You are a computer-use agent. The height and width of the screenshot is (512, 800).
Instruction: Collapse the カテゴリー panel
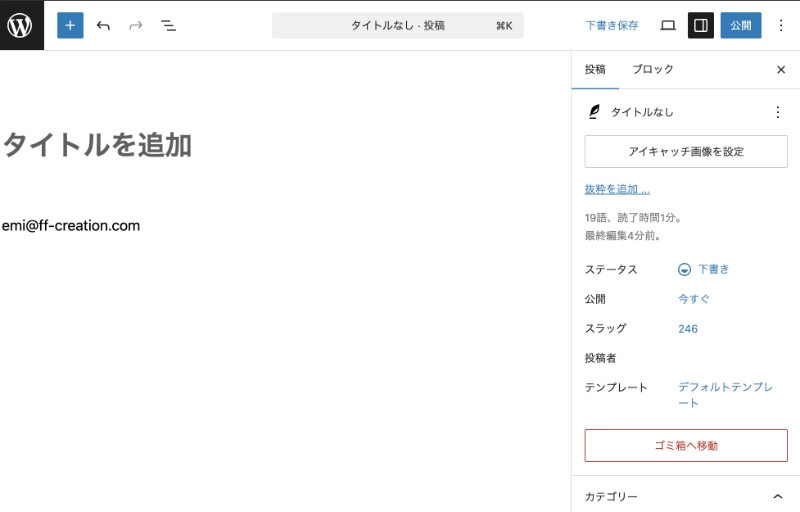778,497
